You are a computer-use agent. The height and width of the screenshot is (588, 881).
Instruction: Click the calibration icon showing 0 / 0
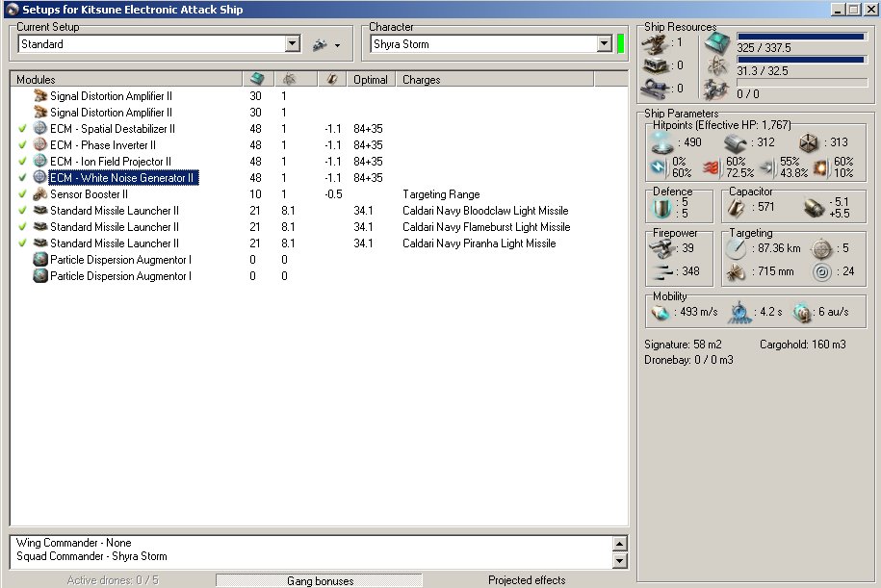click(716, 89)
